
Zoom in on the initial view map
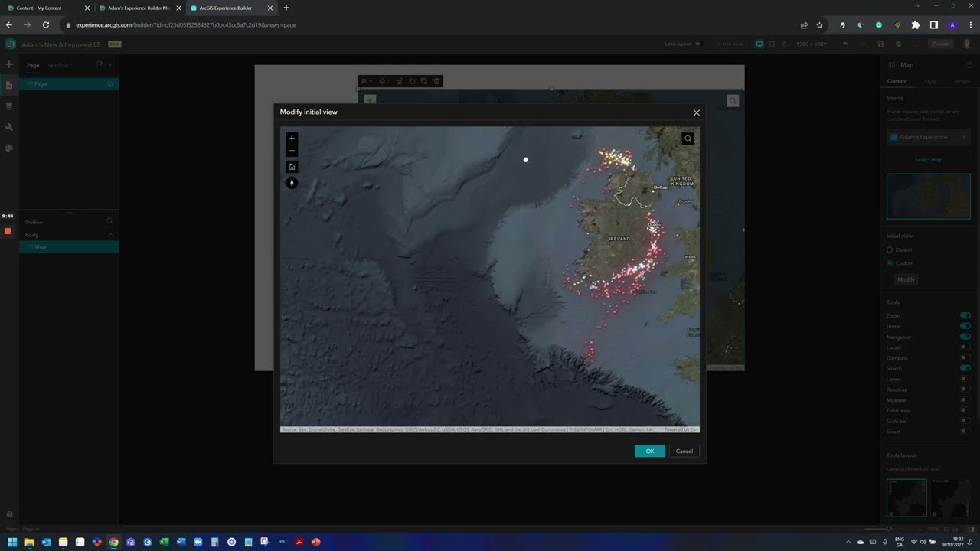tap(291, 139)
